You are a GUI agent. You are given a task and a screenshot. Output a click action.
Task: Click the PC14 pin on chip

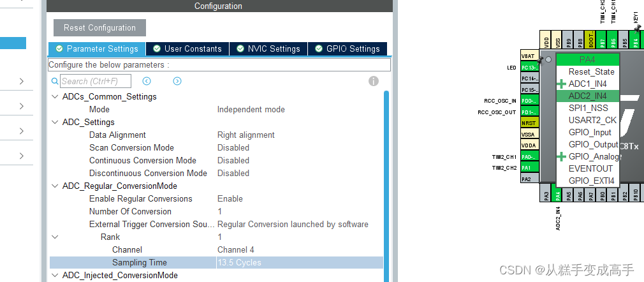pyautogui.click(x=529, y=78)
